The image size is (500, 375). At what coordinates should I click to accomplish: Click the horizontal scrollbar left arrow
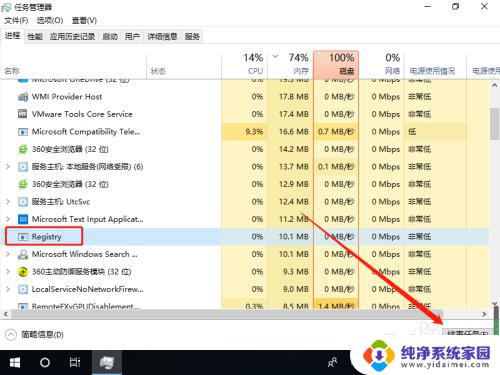[x=5, y=314]
